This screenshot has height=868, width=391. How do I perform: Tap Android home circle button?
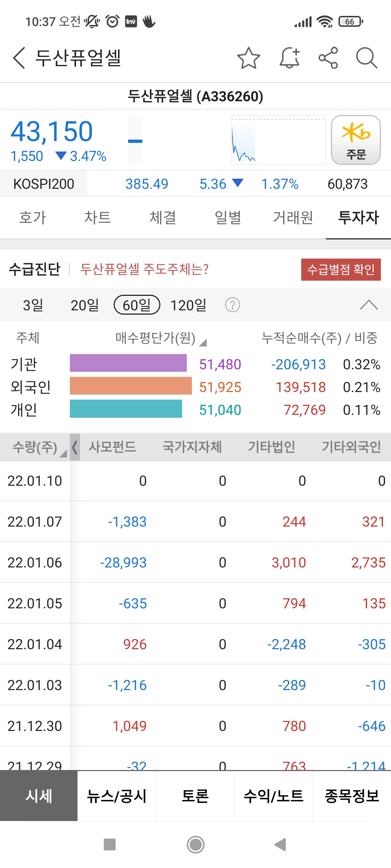tap(195, 845)
